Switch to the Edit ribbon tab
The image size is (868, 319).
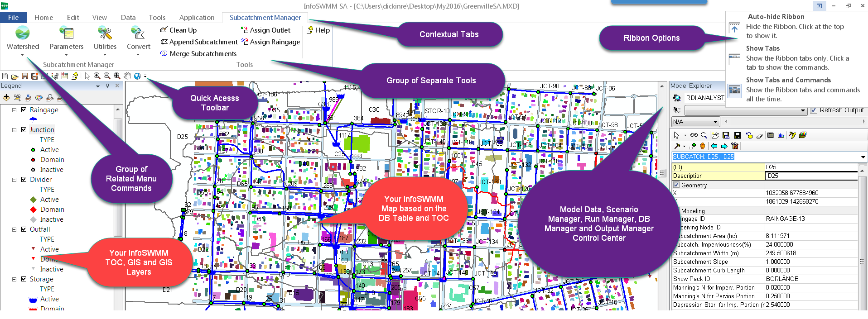(73, 17)
